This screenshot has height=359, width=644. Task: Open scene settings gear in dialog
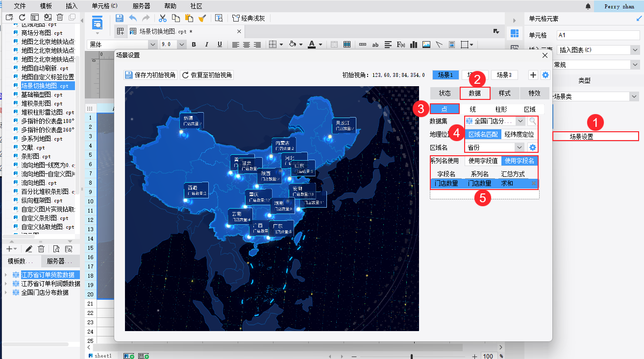(x=545, y=75)
